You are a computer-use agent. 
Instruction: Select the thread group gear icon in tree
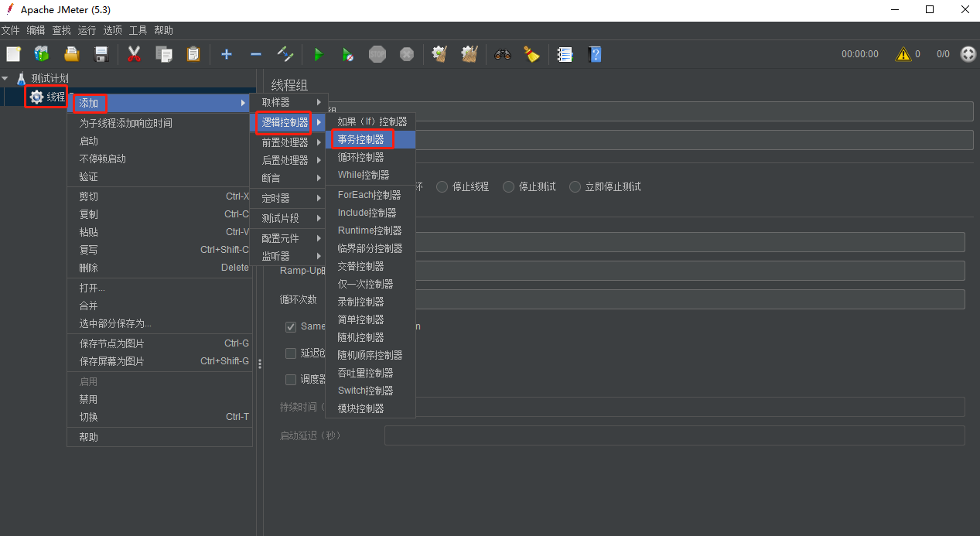[36, 97]
